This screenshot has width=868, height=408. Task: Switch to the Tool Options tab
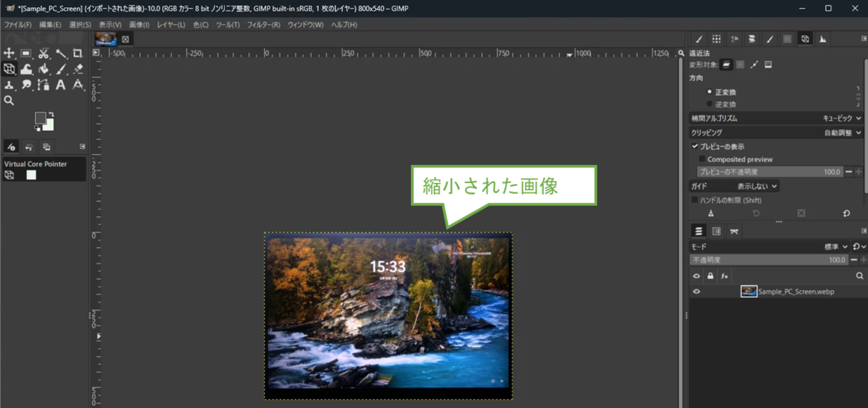pyautogui.click(x=804, y=39)
